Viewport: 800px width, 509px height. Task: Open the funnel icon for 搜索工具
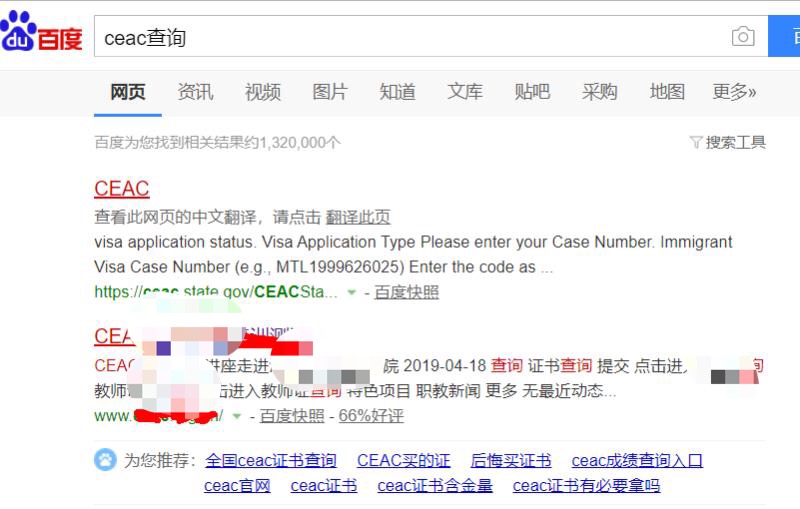[x=696, y=142]
